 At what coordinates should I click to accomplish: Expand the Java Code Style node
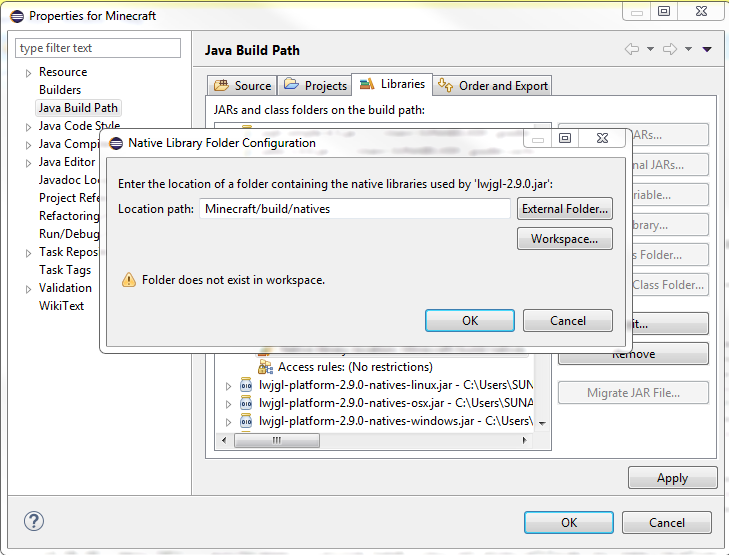(28, 127)
